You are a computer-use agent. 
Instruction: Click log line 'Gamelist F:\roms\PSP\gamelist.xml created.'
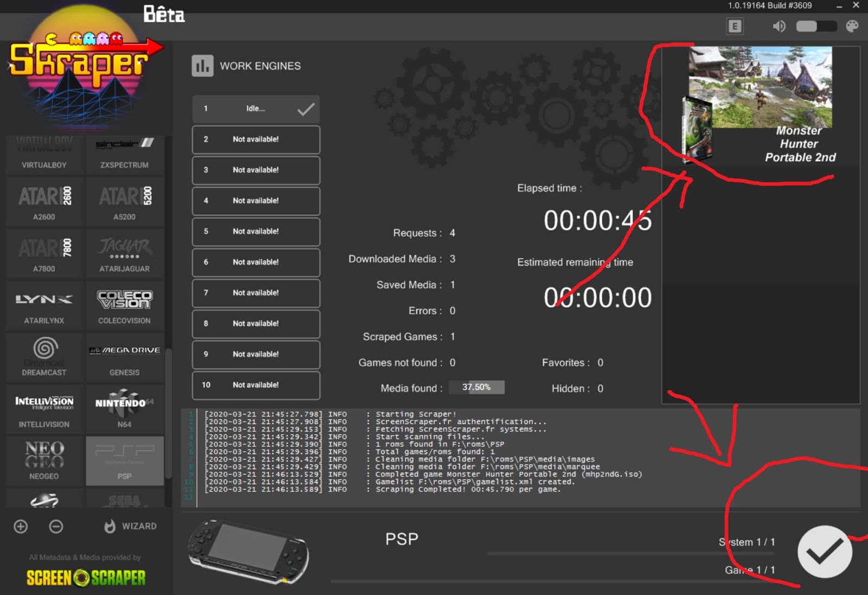[x=475, y=482]
